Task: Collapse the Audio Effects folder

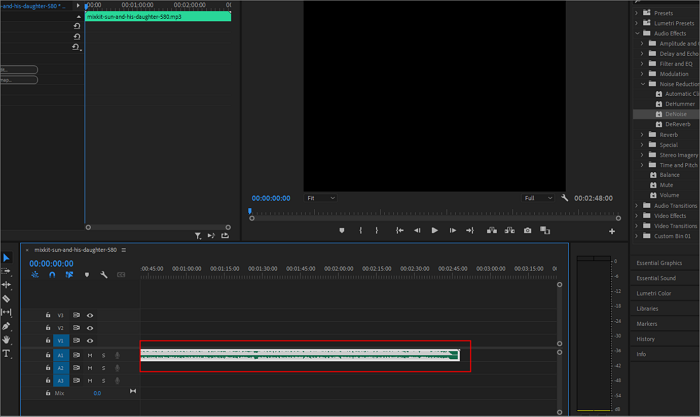Action: click(x=637, y=33)
